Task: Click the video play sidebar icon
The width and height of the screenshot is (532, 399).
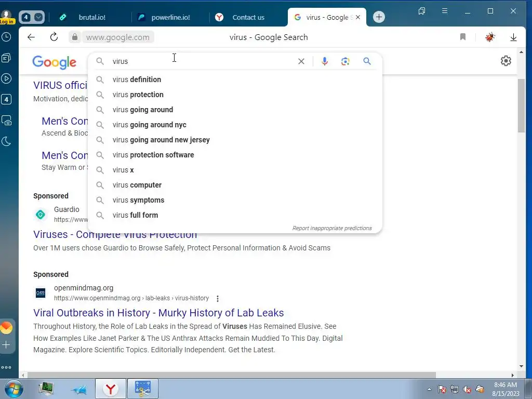Action: (x=6, y=79)
